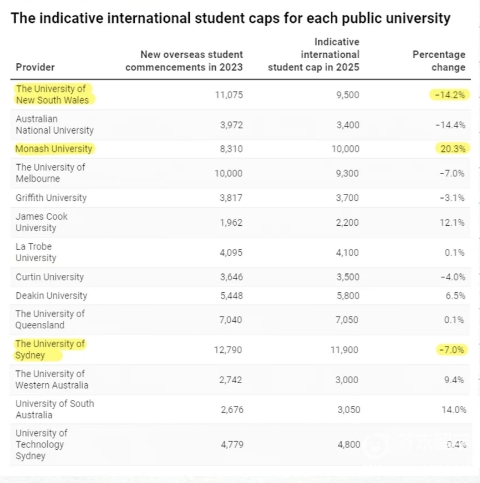This screenshot has width=480, height=483.
Task: Click Monash's highlighted 20.3% change
Action: pyautogui.click(x=453, y=149)
